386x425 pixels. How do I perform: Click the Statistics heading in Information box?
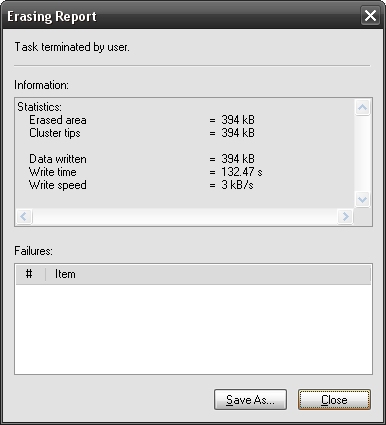(39, 107)
